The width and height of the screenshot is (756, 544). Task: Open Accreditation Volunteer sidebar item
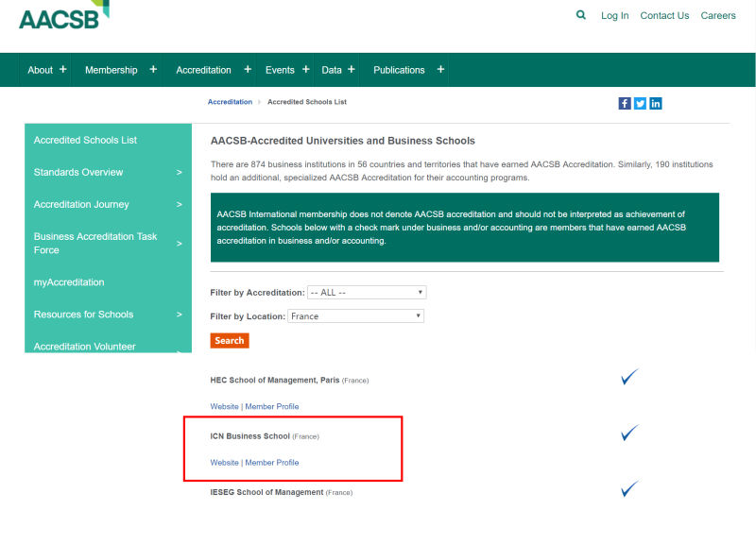click(84, 347)
